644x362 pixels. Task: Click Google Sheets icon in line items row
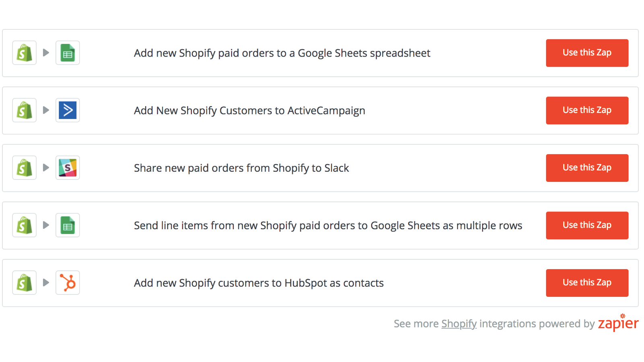pos(68,225)
